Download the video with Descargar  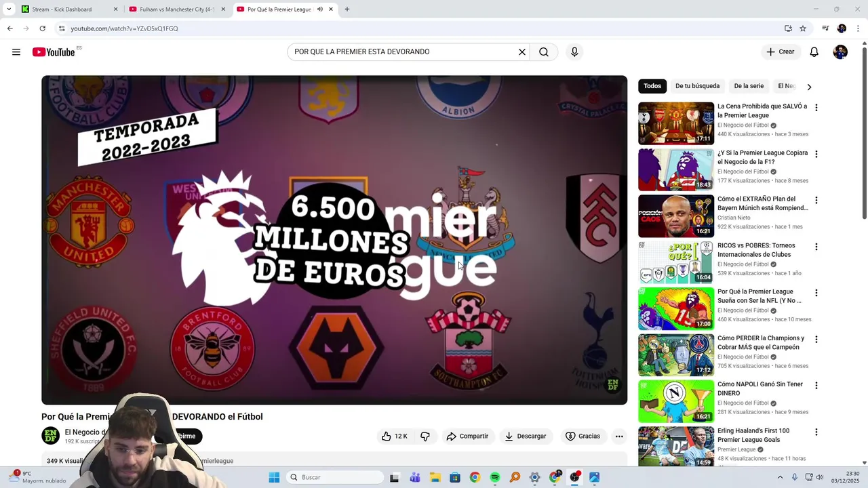[526, 436]
